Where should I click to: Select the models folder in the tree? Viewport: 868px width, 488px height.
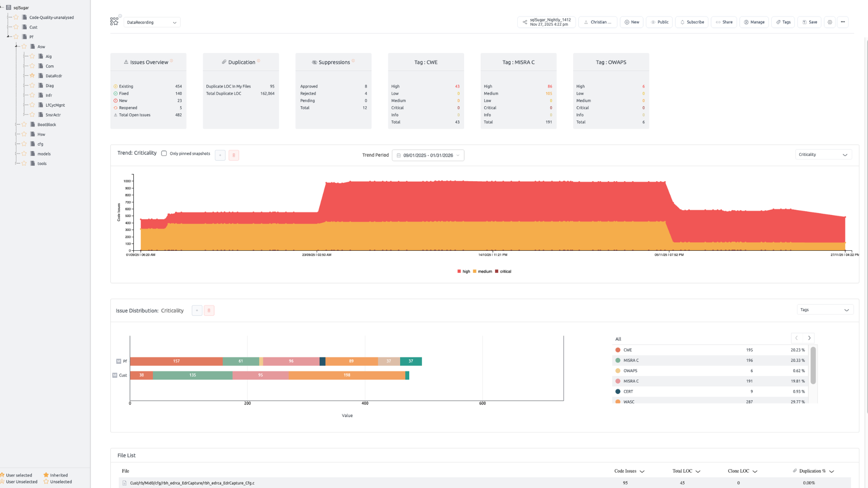point(44,154)
